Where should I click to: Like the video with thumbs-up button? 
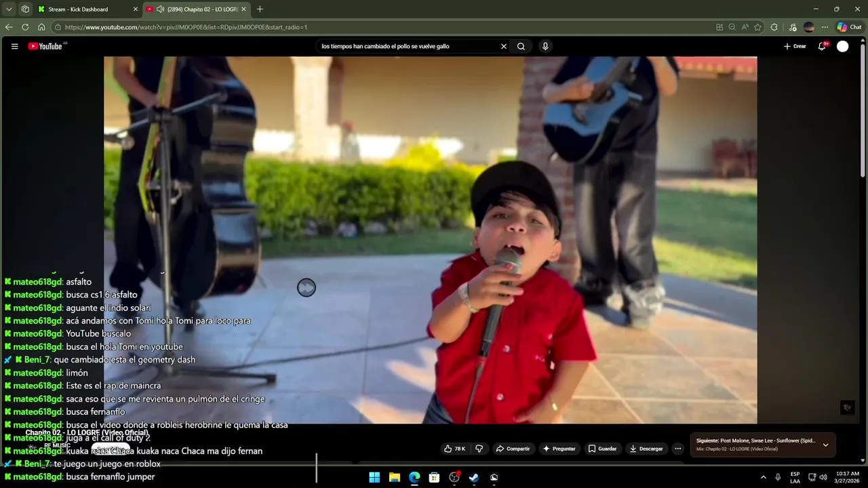click(x=454, y=449)
